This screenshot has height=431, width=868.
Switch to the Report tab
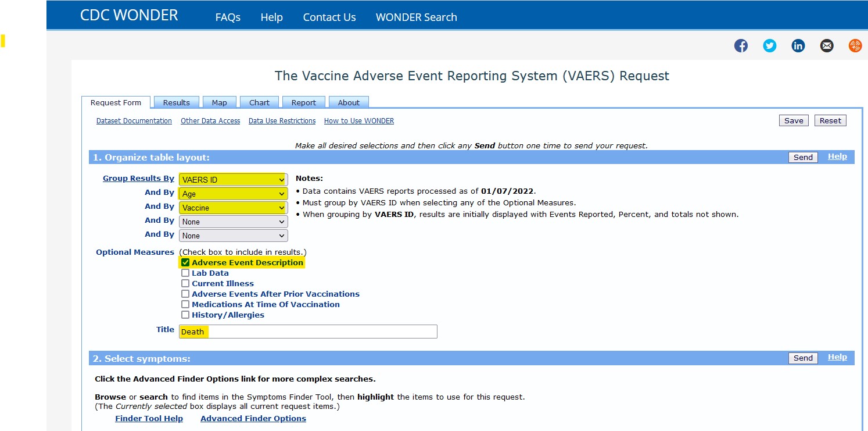tap(304, 102)
